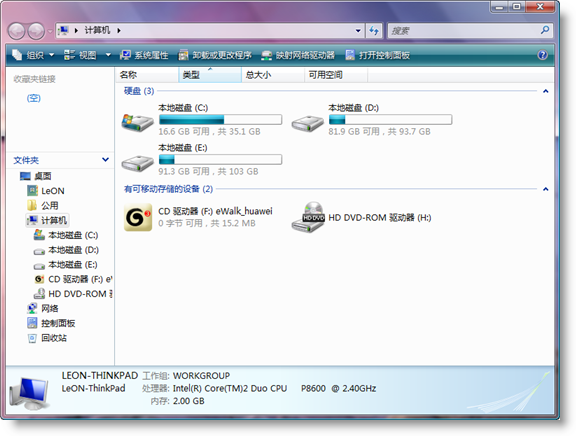Screen dimensions: 576x436
Task: Select the CD 驱动器 (F:) eWalk_huawei icon
Action: click(x=138, y=217)
